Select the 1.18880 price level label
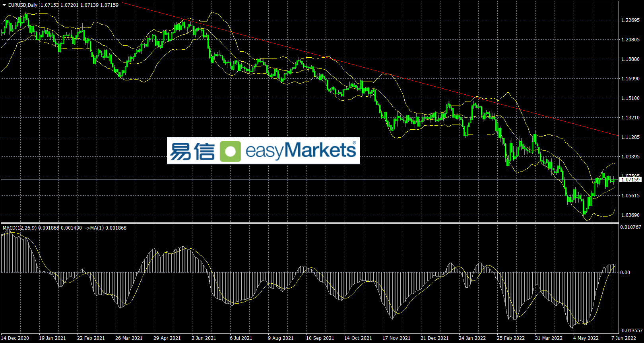 click(630, 59)
